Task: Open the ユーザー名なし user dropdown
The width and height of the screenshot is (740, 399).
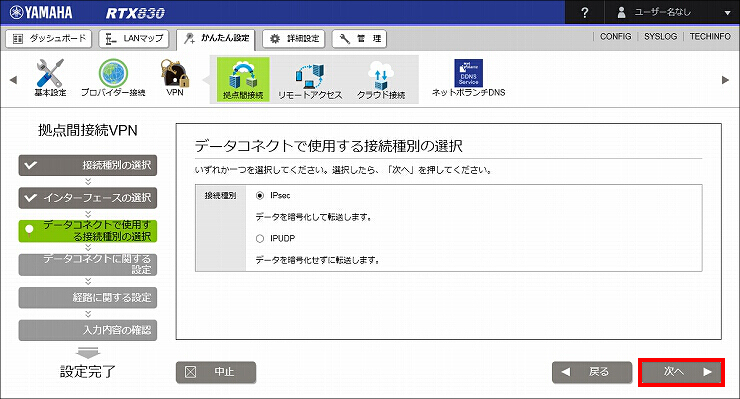Action: click(672, 13)
